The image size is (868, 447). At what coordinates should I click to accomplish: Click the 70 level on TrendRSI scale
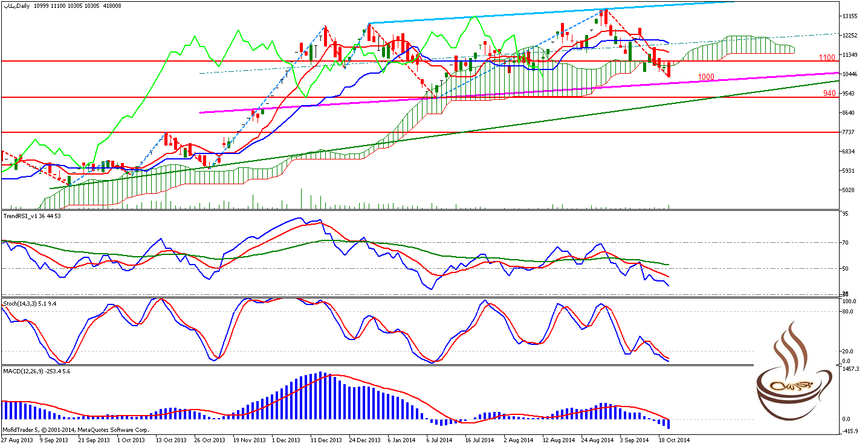tap(846, 243)
